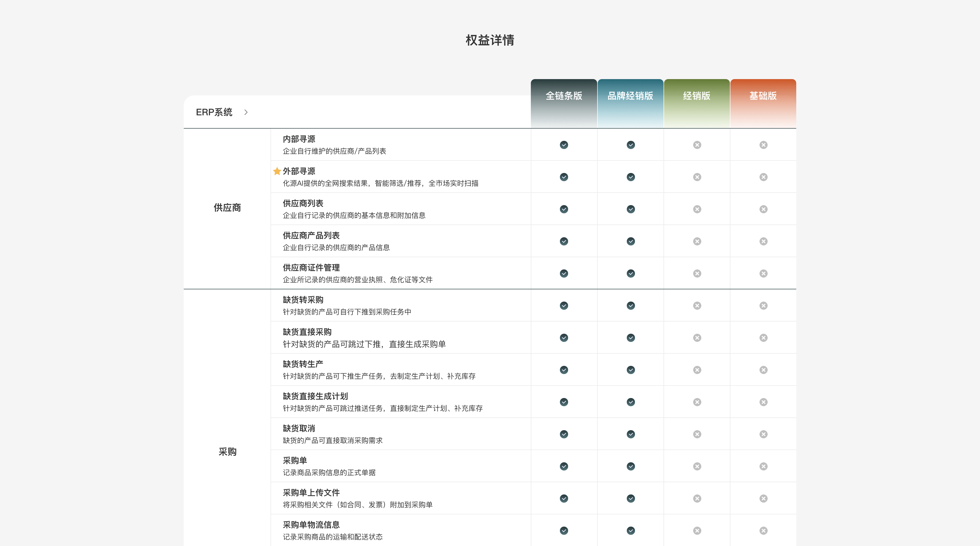Viewport: 980px width, 546px height.
Task: Click 基础版 cross icon for 采购单物流信息
Action: tap(763, 531)
